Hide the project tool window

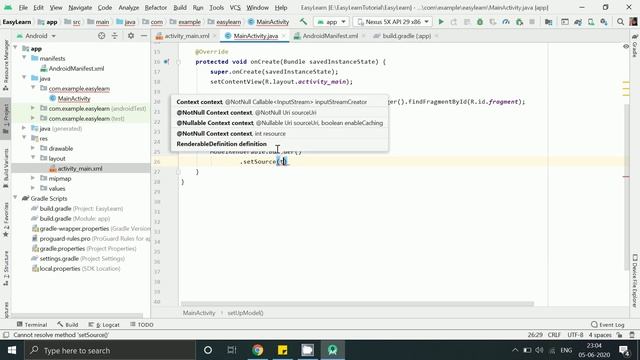point(144,36)
